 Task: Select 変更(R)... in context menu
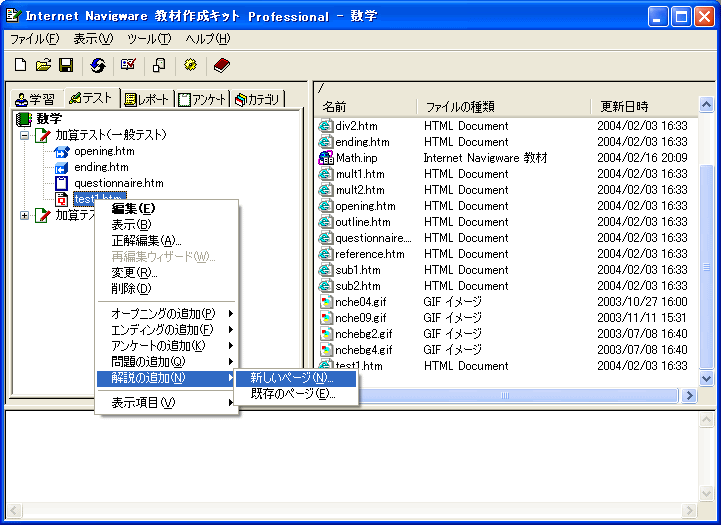coord(167,273)
